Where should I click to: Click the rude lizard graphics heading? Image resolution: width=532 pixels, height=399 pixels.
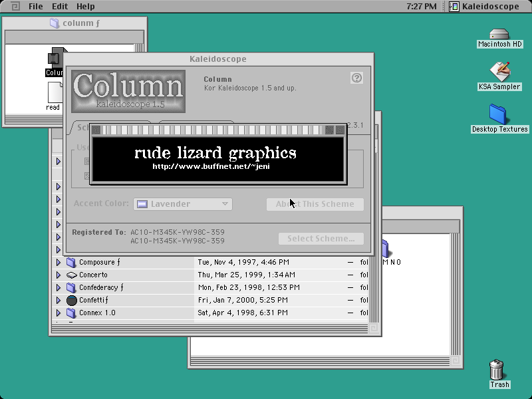(x=215, y=154)
